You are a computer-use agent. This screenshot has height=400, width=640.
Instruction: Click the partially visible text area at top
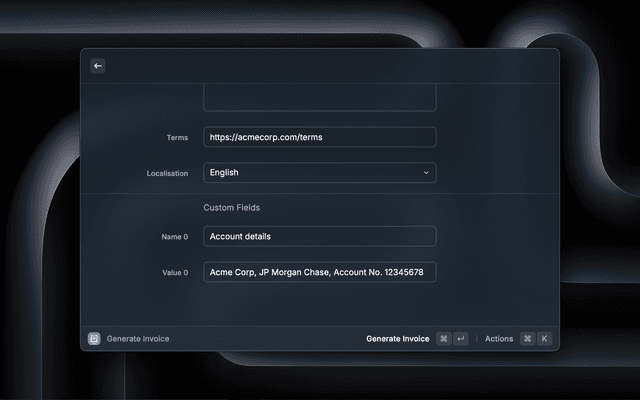(319, 98)
